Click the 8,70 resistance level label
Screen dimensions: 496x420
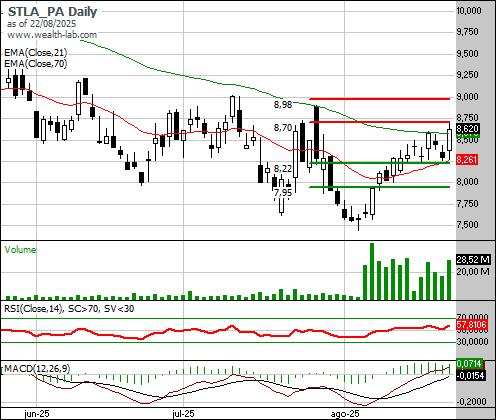[x=283, y=128]
